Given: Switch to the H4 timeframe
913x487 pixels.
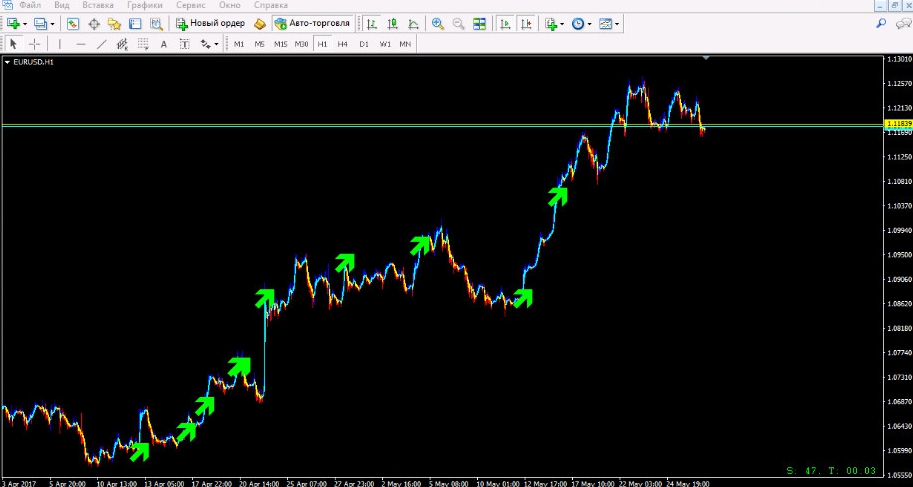Looking at the screenshot, I should pyautogui.click(x=343, y=44).
